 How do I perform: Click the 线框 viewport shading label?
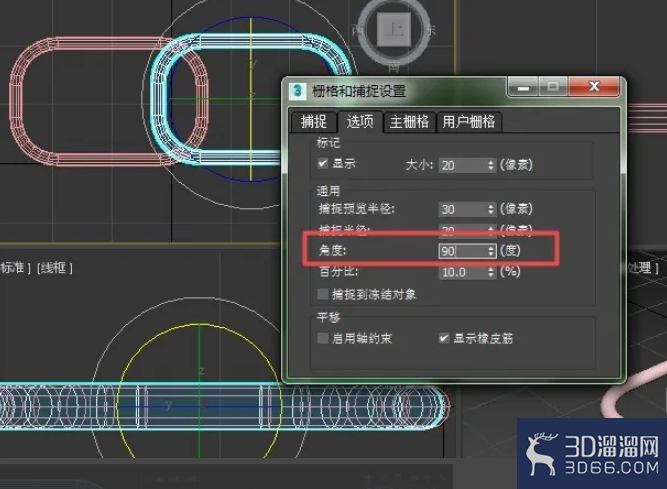click(x=55, y=268)
